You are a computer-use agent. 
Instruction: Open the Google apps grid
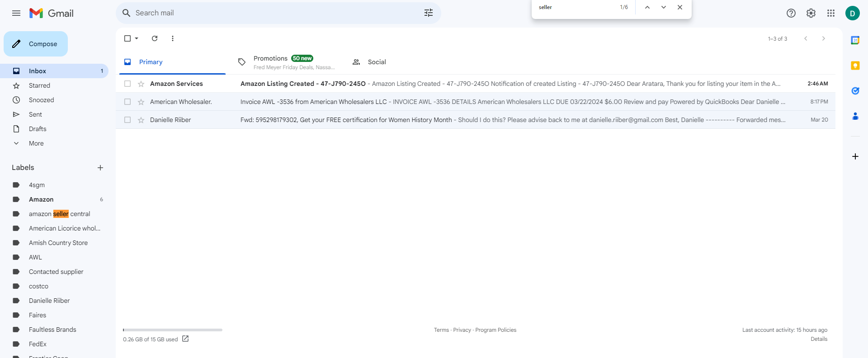point(831,13)
